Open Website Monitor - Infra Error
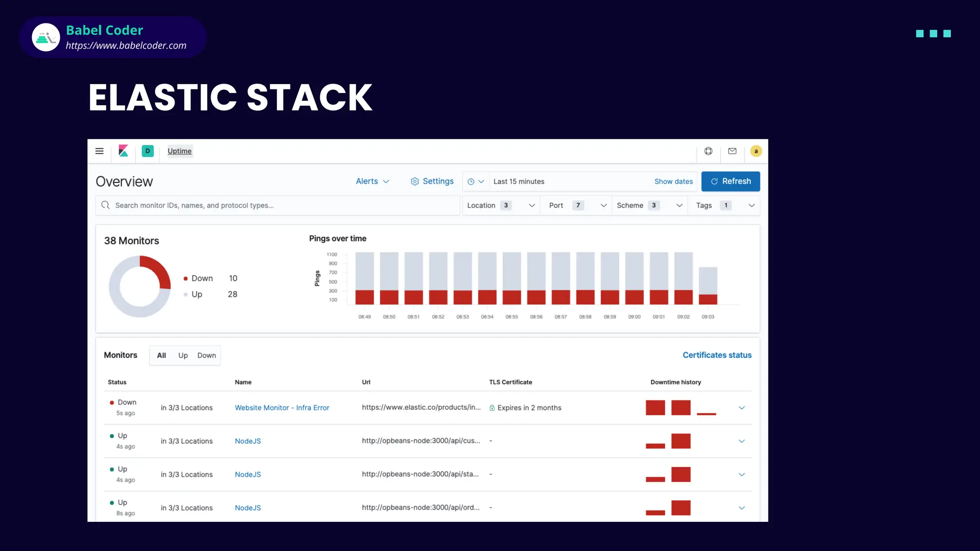 pyautogui.click(x=282, y=408)
